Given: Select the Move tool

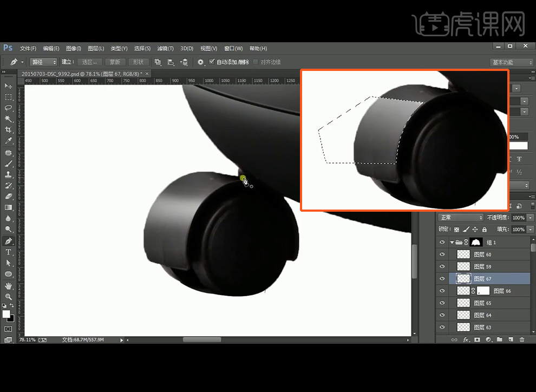Looking at the screenshot, I should tap(8, 86).
